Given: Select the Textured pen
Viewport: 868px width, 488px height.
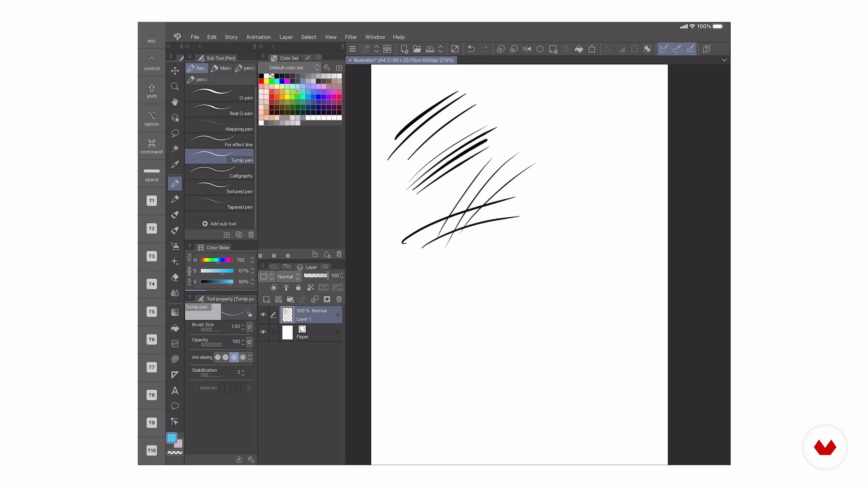Looking at the screenshot, I should tap(219, 187).
